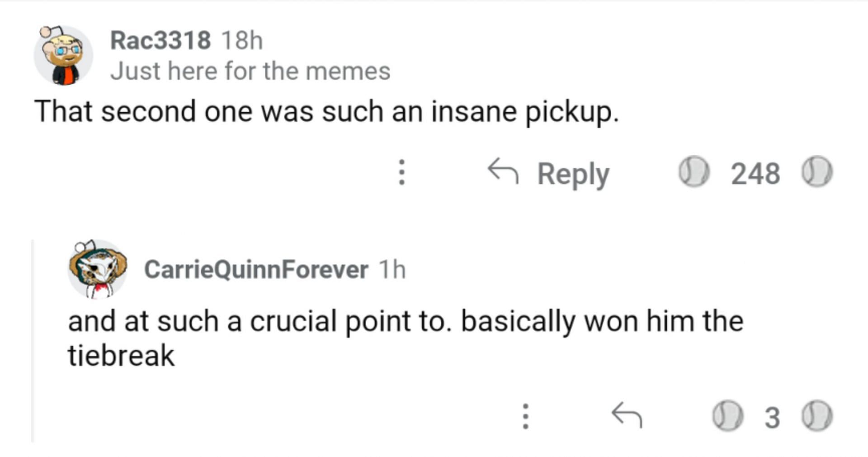
Task: Go to the CarrieQuinnForever username profile
Action: coord(256,270)
